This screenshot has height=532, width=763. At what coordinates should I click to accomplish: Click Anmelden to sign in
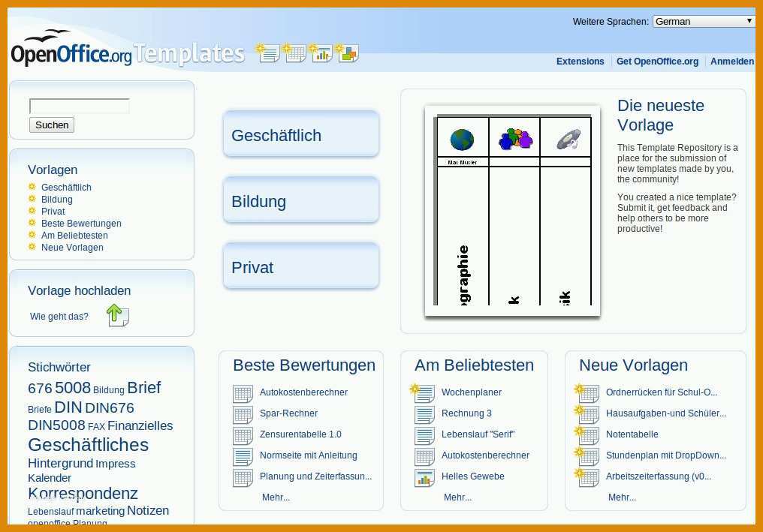pos(732,62)
